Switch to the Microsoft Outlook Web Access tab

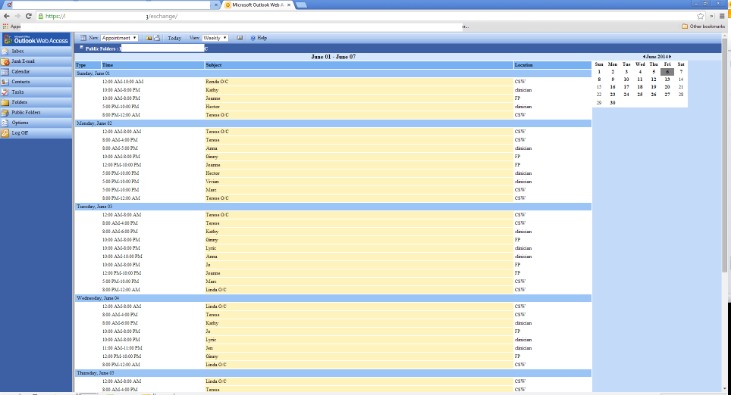[x=258, y=5]
